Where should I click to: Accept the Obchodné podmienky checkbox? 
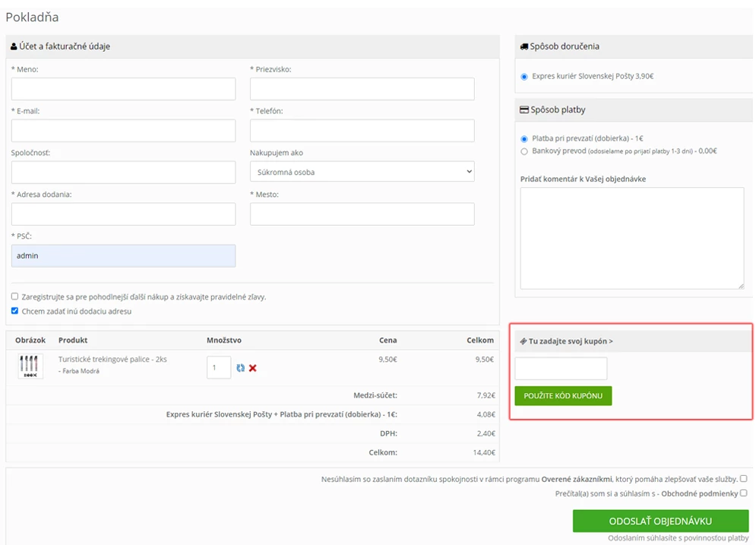[744, 493]
